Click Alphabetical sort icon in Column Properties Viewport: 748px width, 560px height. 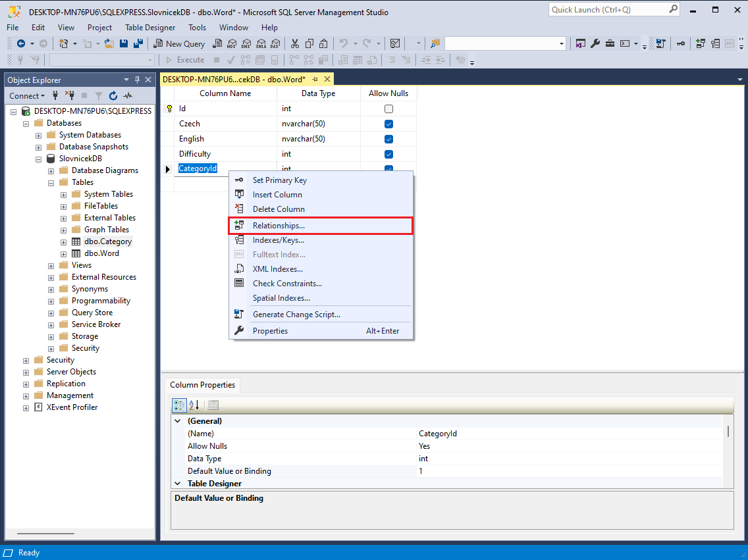coord(194,405)
